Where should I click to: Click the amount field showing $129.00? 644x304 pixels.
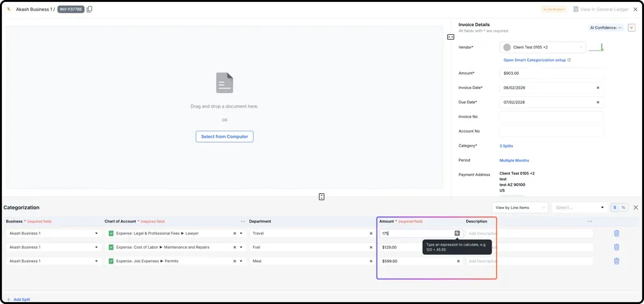click(400, 247)
